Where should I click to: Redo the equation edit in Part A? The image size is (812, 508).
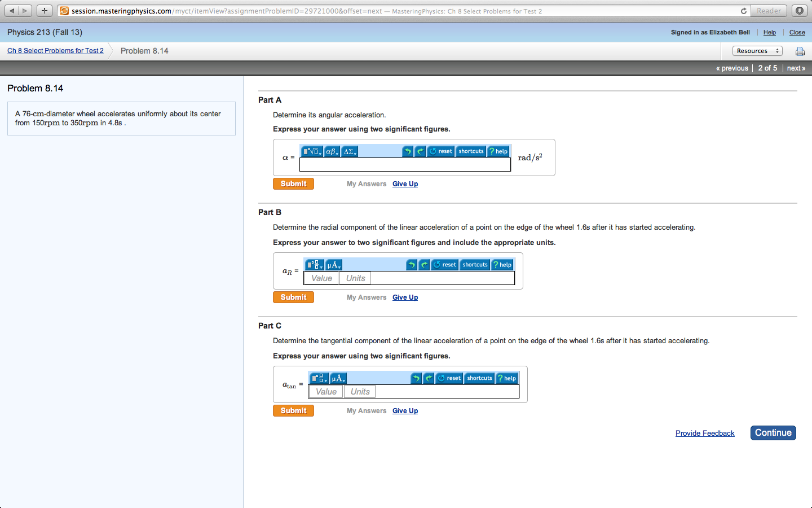(x=420, y=151)
